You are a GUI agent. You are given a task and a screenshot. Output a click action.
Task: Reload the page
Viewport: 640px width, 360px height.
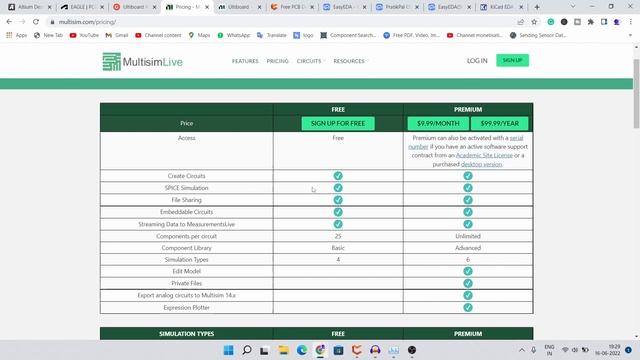pyautogui.click(x=36, y=22)
